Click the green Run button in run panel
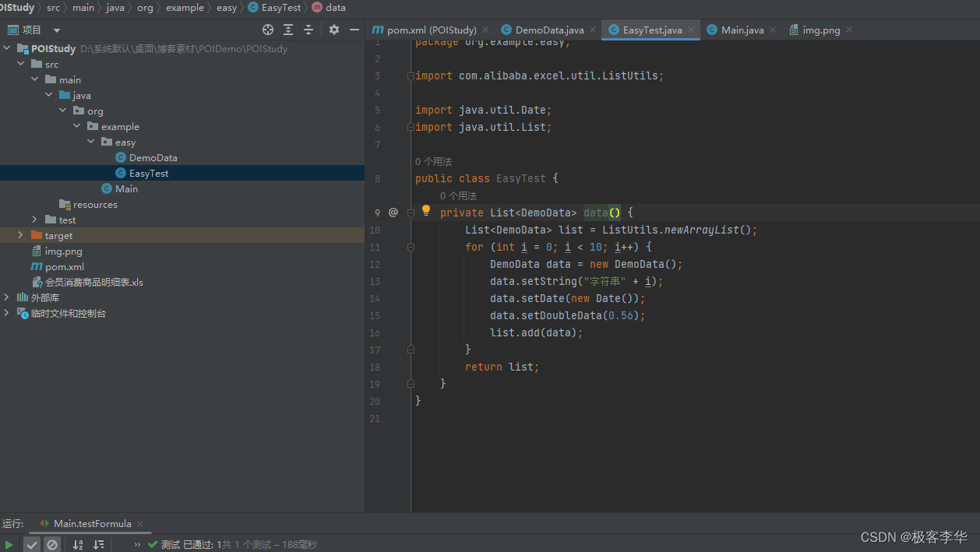Viewport: 980px width, 552px height. point(9,545)
